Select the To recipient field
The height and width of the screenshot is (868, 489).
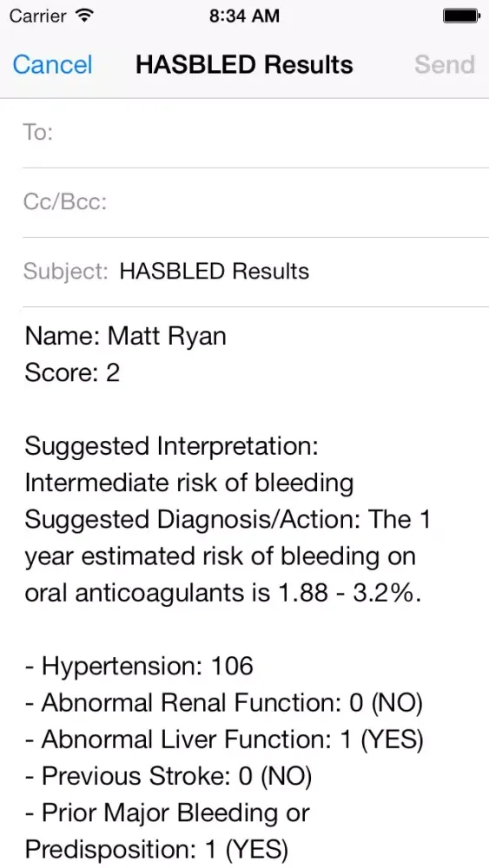[x=256, y=133]
